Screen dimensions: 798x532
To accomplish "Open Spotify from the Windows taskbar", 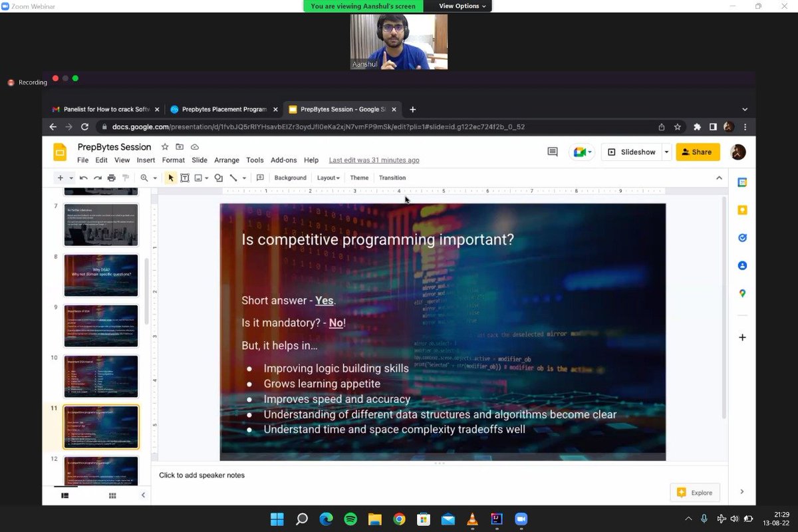I will 350,519.
